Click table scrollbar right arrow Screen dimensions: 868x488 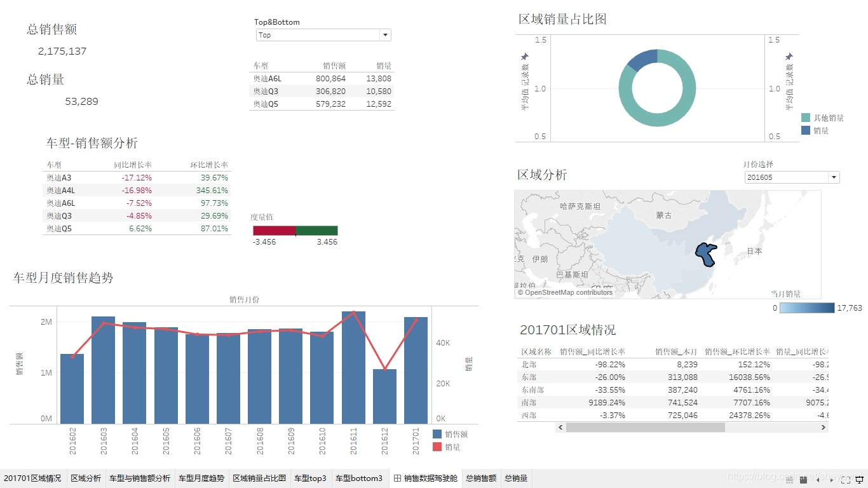point(824,428)
